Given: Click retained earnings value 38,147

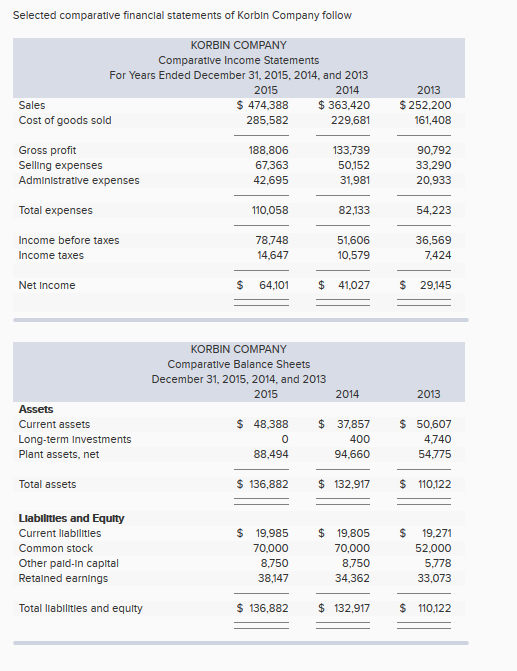Looking at the screenshot, I should click(x=273, y=578).
